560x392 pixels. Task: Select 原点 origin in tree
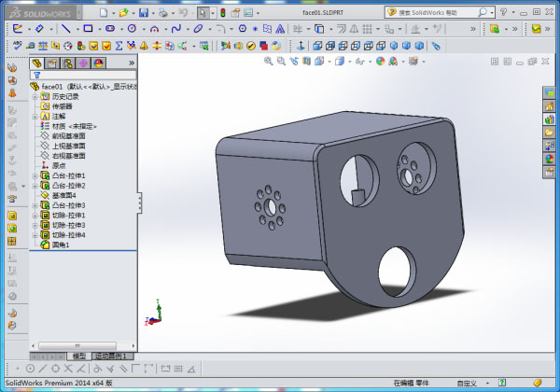pyautogui.click(x=53, y=165)
